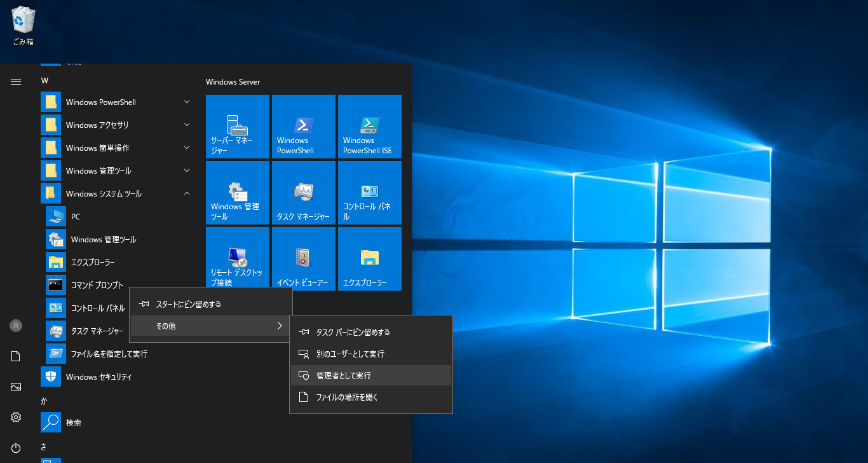Click コマンド プロンプト icon in app list
Image resolution: width=868 pixels, height=463 pixels.
[x=56, y=286]
